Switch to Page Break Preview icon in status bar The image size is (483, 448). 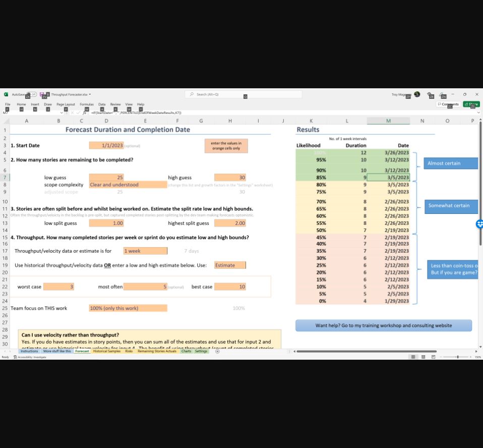pyautogui.click(x=434, y=357)
